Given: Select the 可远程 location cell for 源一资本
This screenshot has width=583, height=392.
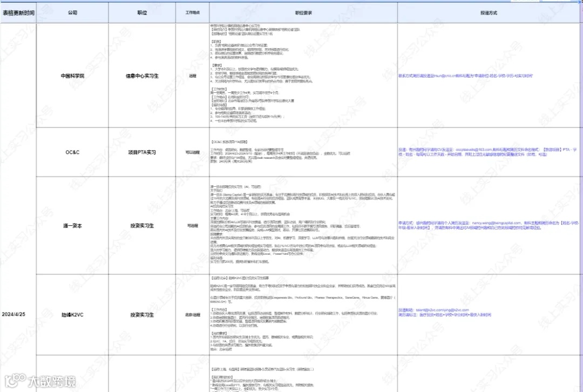Looking at the screenshot, I should [193, 226].
